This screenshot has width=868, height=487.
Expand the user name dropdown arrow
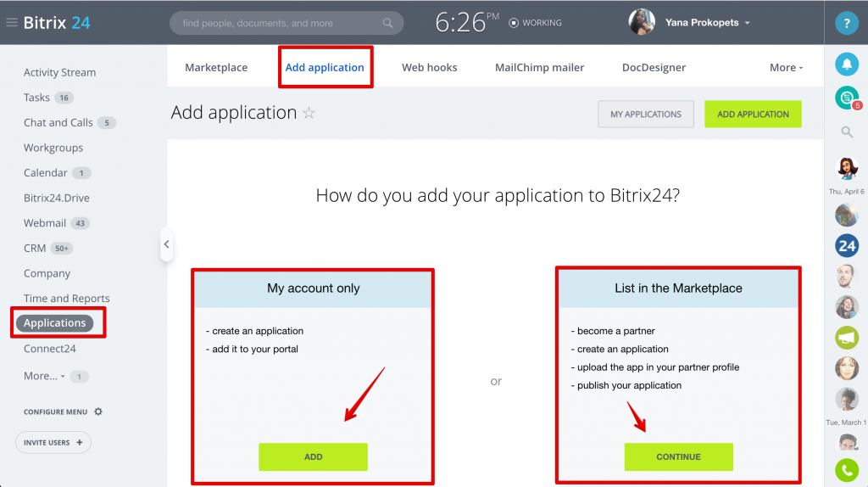tap(748, 23)
